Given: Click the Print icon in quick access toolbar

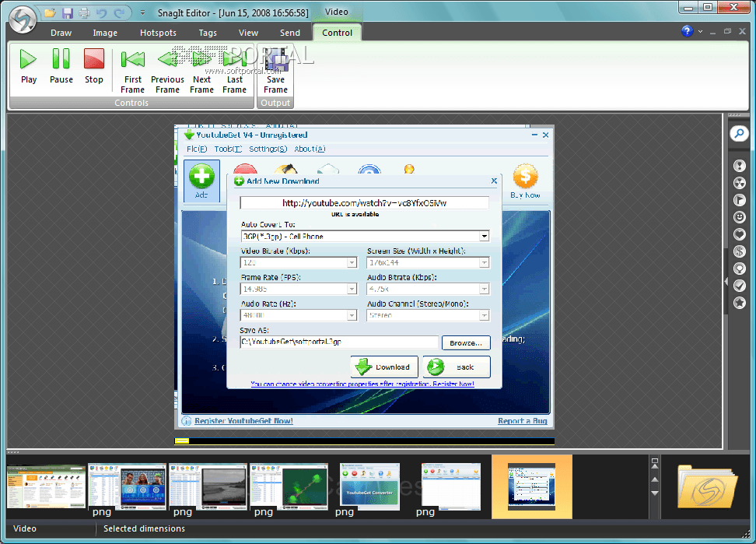Looking at the screenshot, I should [x=84, y=13].
